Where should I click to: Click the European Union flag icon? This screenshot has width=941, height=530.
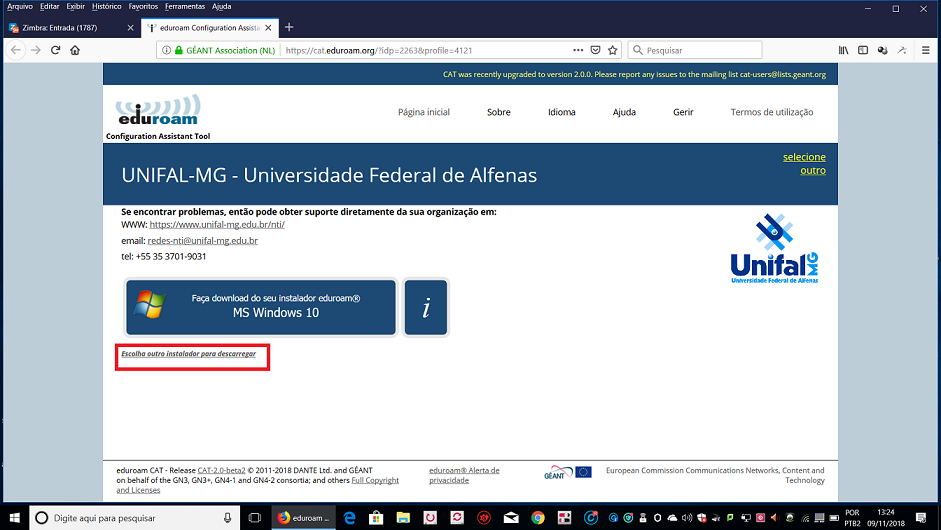click(583, 472)
